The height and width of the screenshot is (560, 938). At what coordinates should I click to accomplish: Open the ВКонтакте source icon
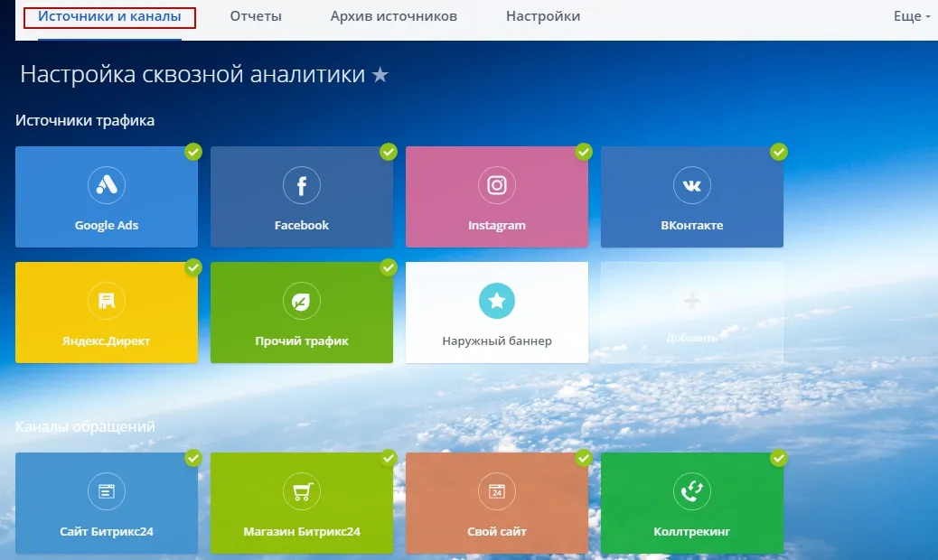point(691,185)
